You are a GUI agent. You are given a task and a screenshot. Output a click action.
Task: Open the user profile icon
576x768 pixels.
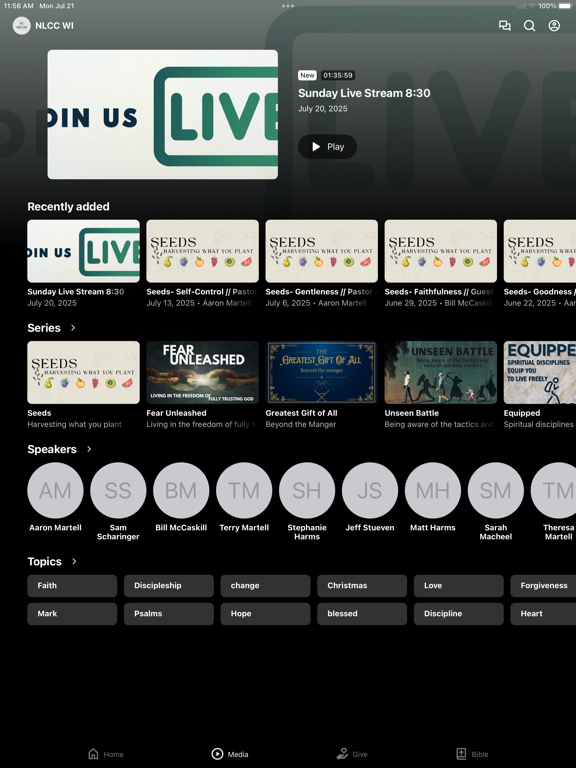(x=554, y=25)
